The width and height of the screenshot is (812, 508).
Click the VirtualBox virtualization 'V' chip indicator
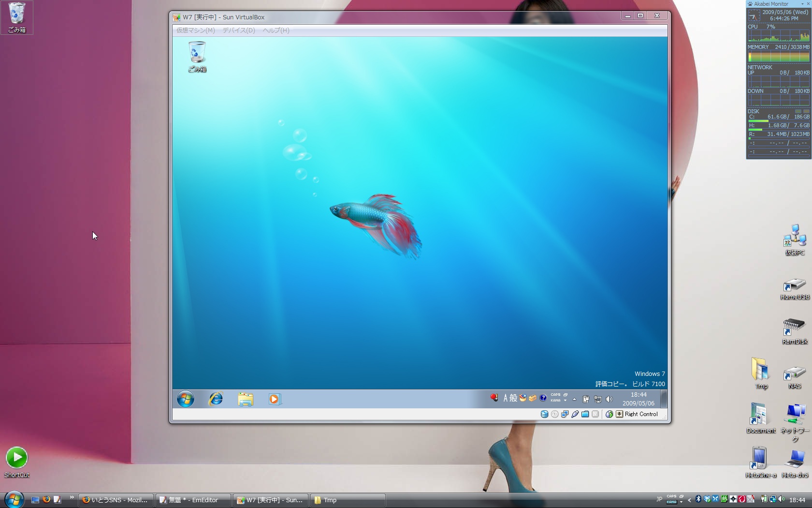point(595,414)
